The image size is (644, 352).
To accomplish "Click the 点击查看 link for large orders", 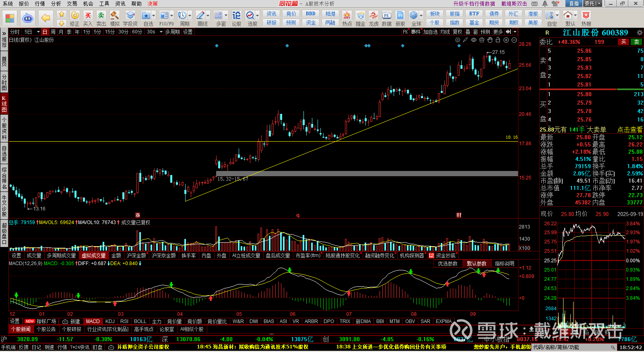I will click(630, 130).
